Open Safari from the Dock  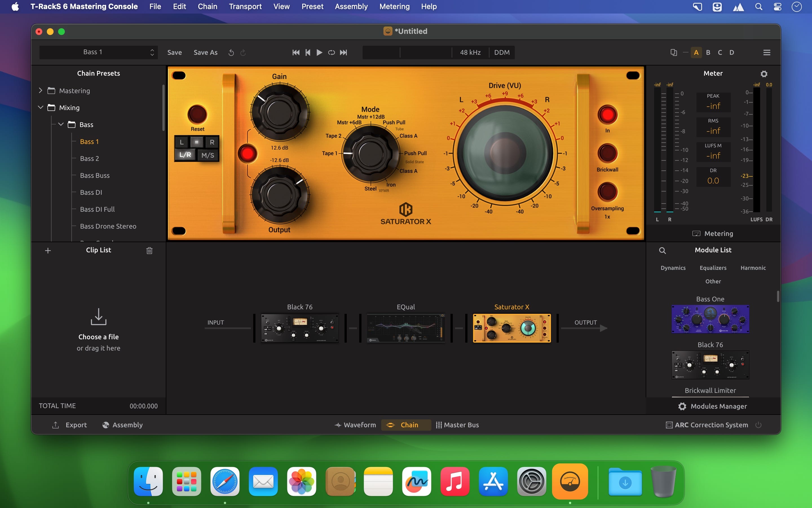[225, 481]
